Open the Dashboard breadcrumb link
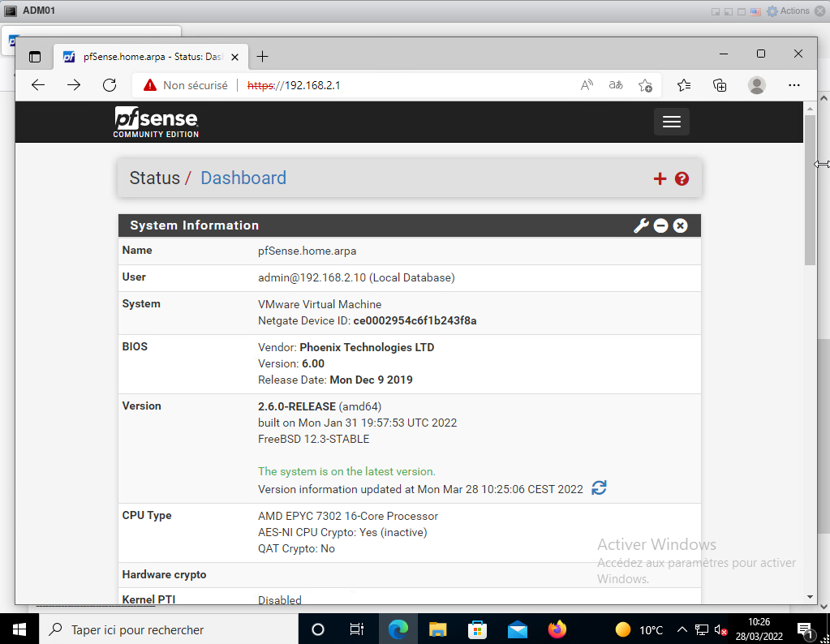 (x=243, y=178)
